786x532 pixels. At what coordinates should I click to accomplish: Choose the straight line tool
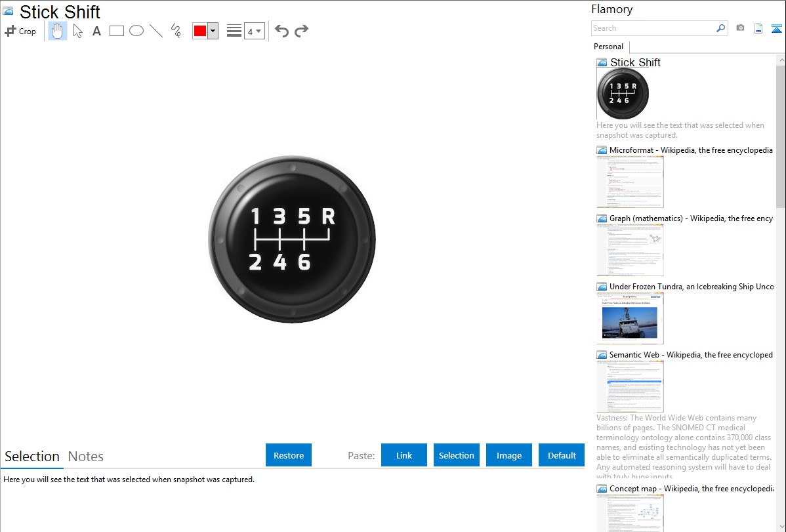click(156, 31)
